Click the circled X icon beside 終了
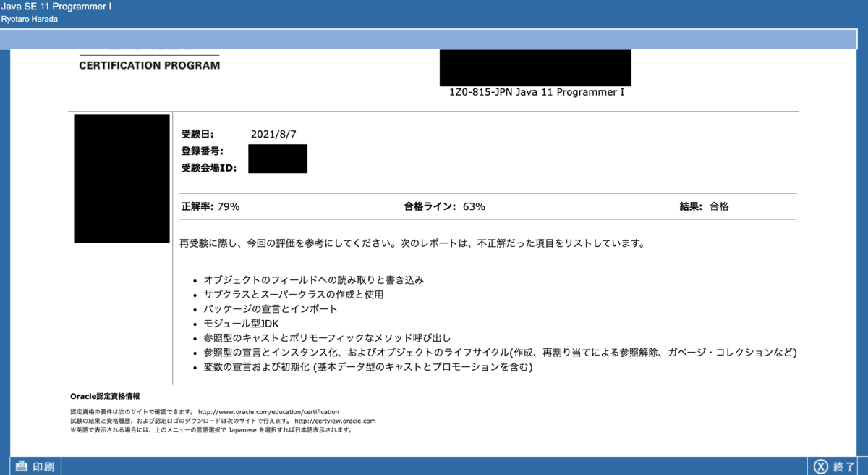The height and width of the screenshot is (475, 868). (x=819, y=466)
